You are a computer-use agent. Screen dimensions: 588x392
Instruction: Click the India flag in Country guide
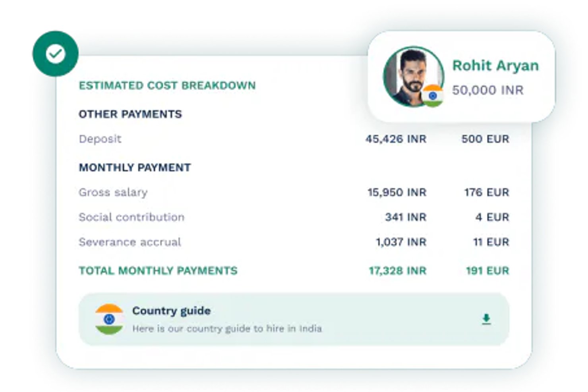tap(109, 319)
